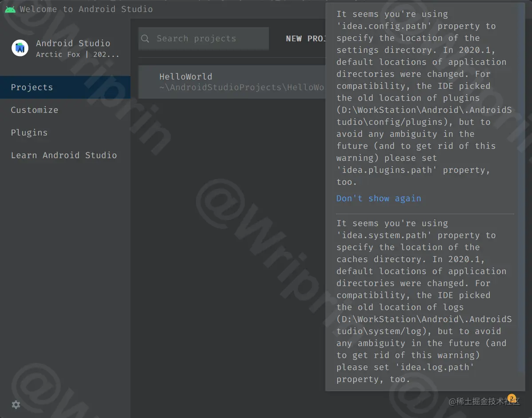
Task: Click the Don't show again link
Action: pos(378,198)
